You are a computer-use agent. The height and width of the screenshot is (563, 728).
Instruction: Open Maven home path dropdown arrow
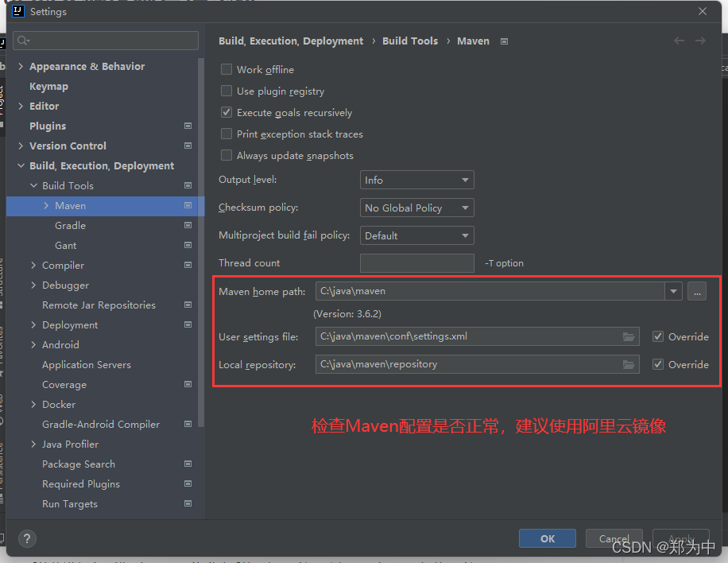point(673,291)
